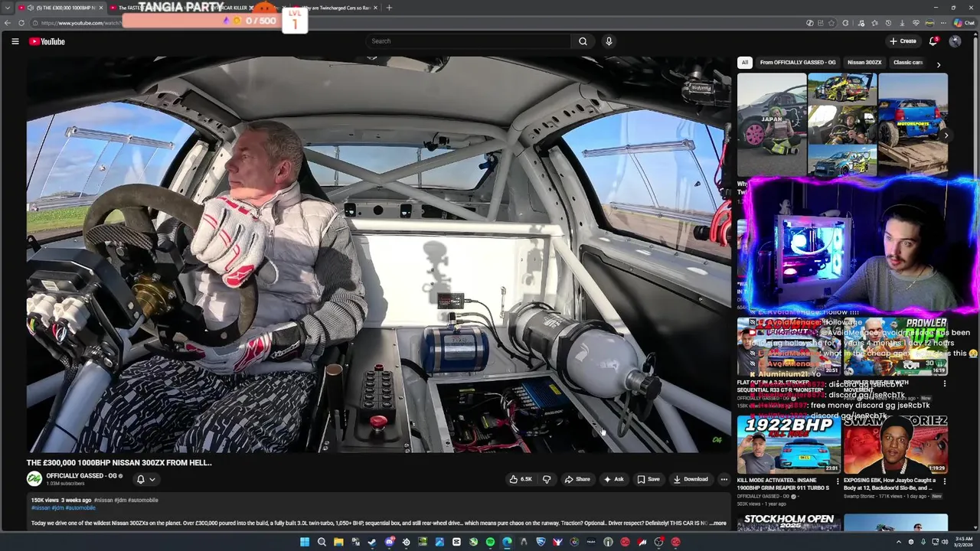
Task: Close the first YouTube browser tab
Action: pyautogui.click(x=101, y=8)
